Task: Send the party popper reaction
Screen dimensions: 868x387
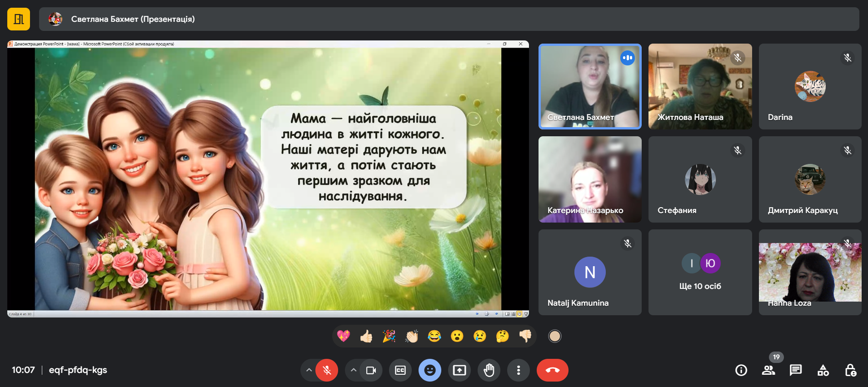Action: 389,336
